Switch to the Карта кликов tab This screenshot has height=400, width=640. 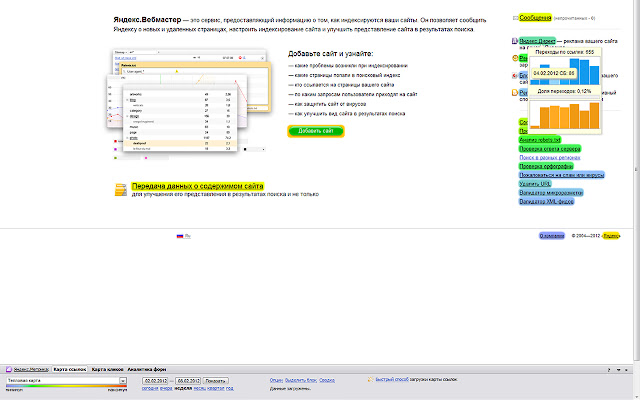click(107, 370)
